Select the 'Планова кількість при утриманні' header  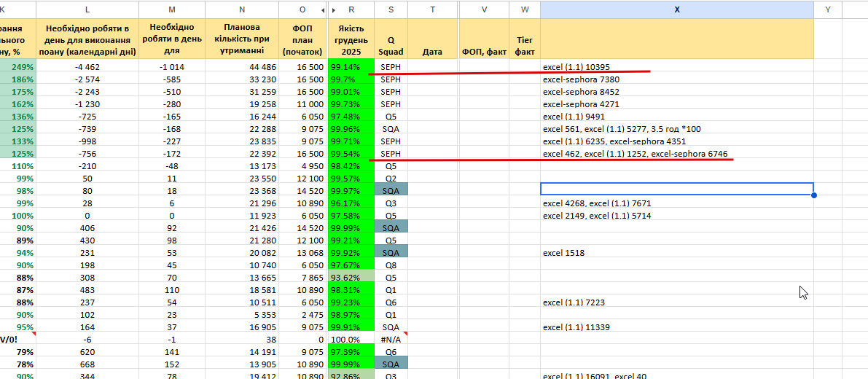coord(241,39)
